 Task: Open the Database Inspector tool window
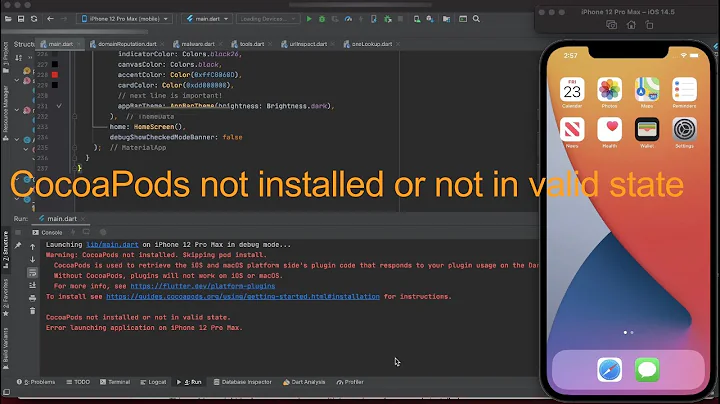[x=243, y=382]
